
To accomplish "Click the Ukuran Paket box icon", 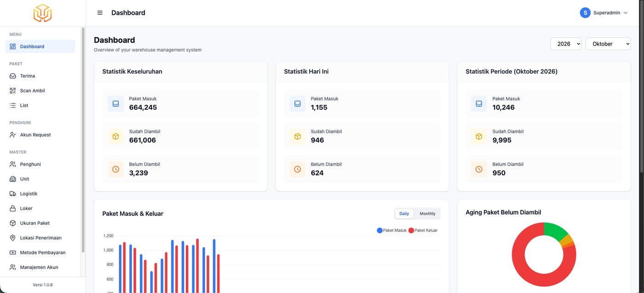I will coord(13,223).
